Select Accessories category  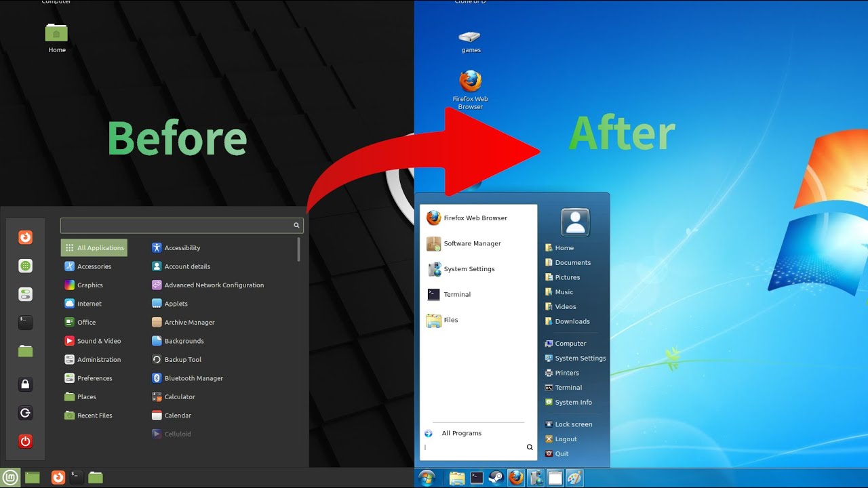[x=87, y=266]
